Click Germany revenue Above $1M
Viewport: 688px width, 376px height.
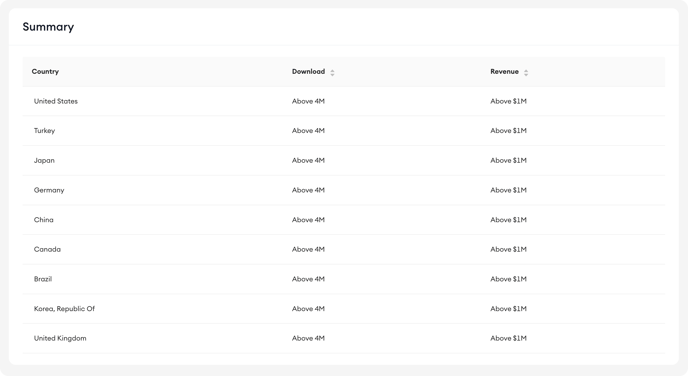coord(509,190)
